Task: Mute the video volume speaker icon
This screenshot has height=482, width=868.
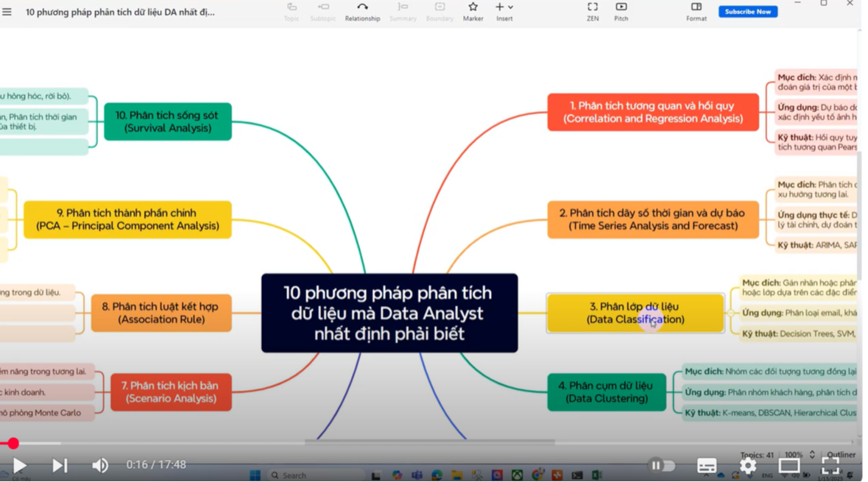Action: [x=99, y=465]
